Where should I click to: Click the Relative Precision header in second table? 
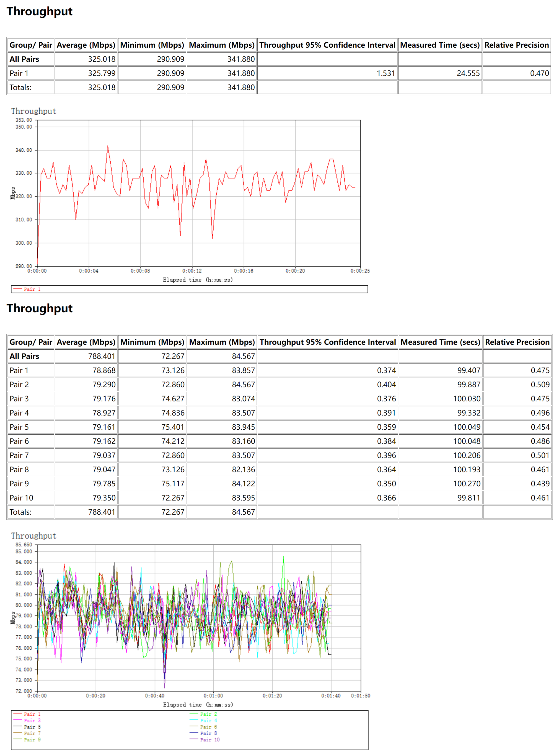517,342
